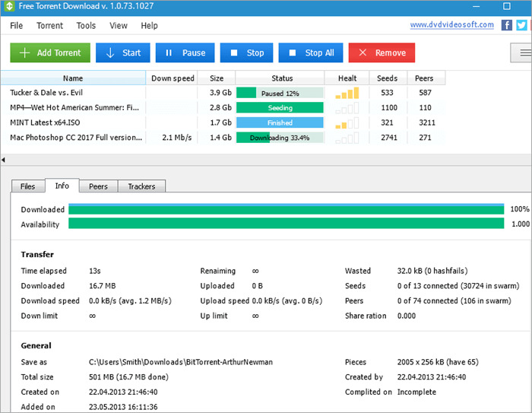
Task: Select the MINT Latest x64.ISO torrent
Action: [46, 122]
